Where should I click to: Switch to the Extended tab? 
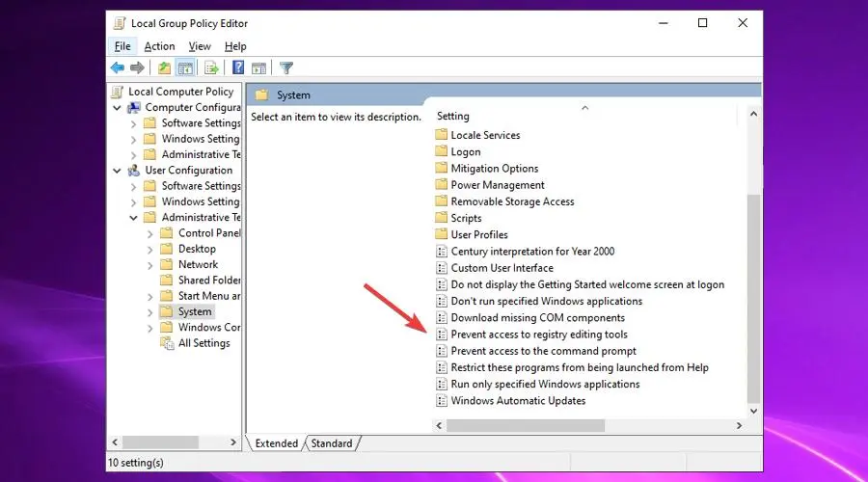coord(276,443)
